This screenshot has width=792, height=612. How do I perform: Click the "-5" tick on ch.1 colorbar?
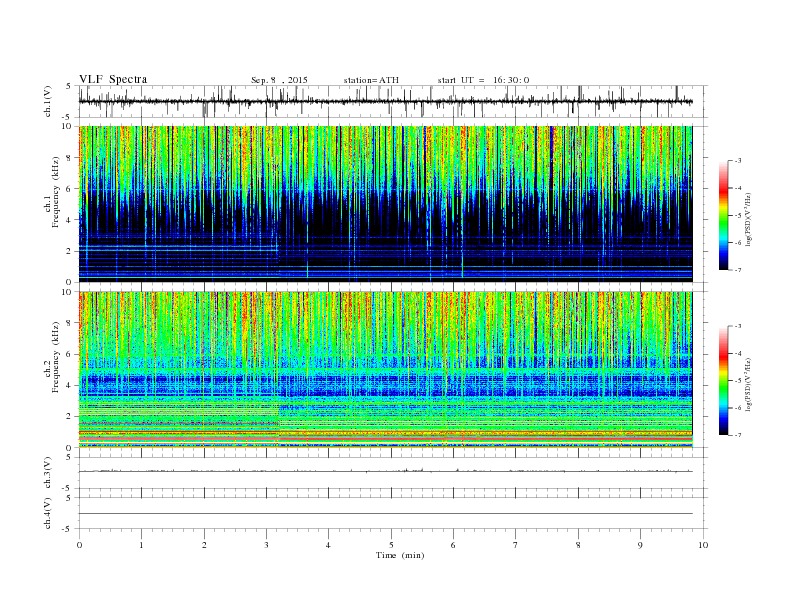pos(738,215)
